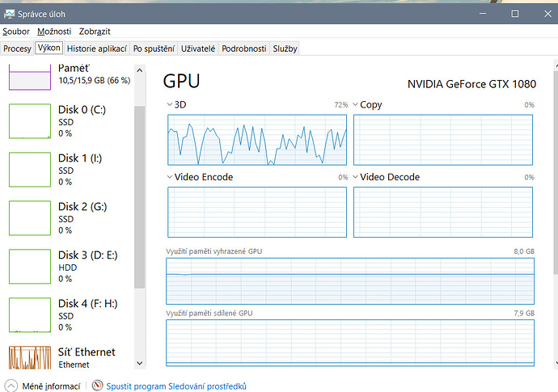
Task: Click the sidebar scrollbar down arrow
Action: click(x=141, y=363)
